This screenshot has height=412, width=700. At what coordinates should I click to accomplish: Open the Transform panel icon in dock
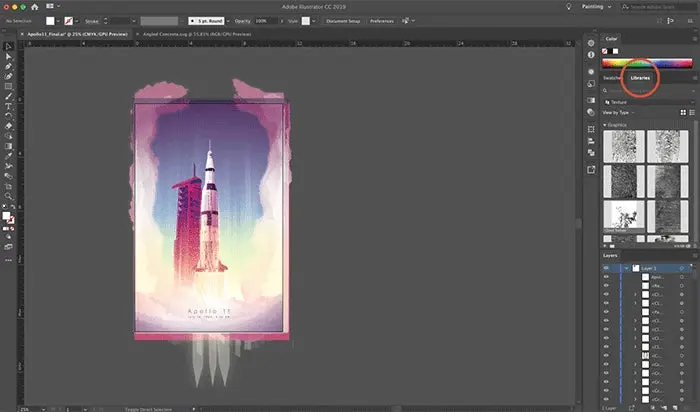pos(591,129)
